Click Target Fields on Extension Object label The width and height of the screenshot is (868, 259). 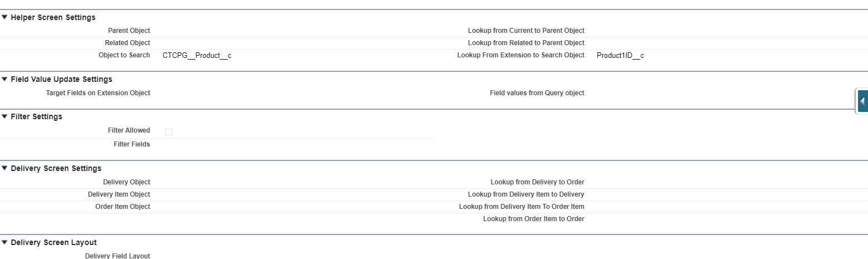coord(98,93)
